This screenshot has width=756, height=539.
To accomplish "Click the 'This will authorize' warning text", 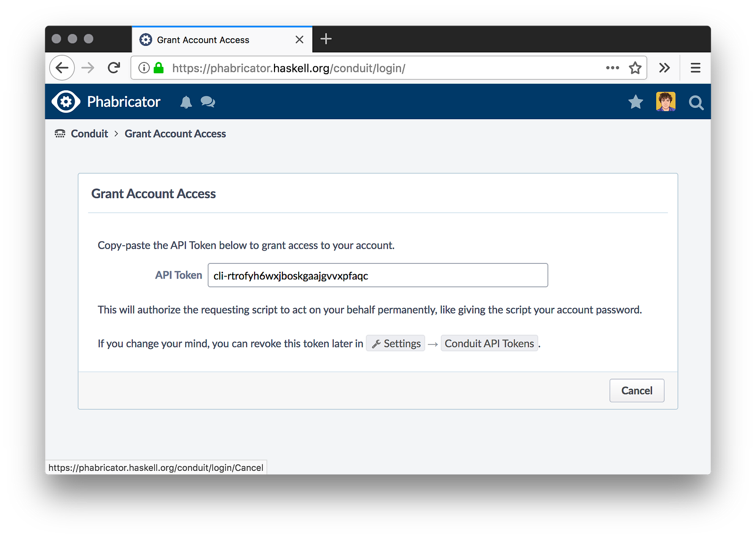I will 370,310.
